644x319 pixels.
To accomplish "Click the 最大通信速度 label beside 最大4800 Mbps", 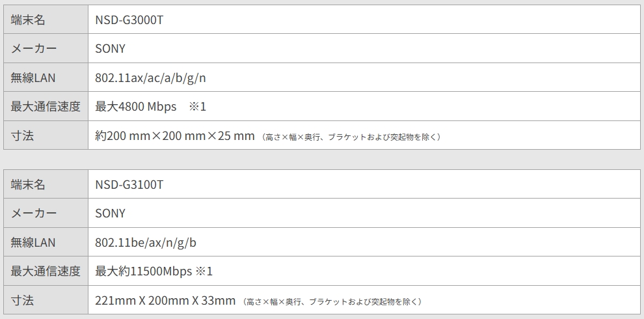I will [46, 106].
